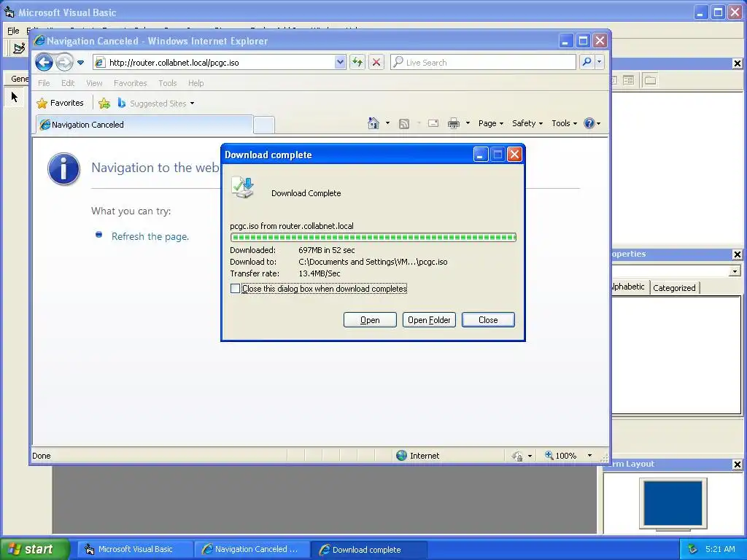Expand the Home button dropdown arrow
This screenshot has height=560, width=747.
[x=387, y=123]
